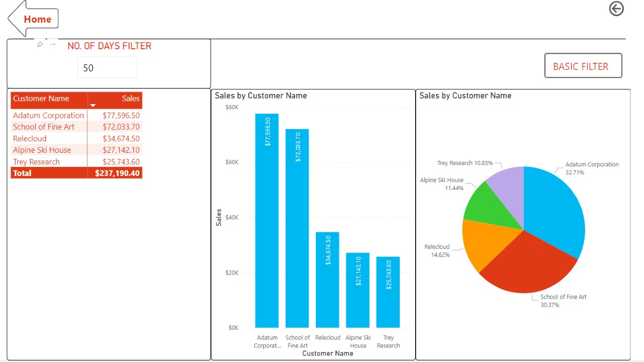Image resolution: width=644 pixels, height=362 pixels.
Task: Click the circular back arrow icon
Action: click(616, 9)
